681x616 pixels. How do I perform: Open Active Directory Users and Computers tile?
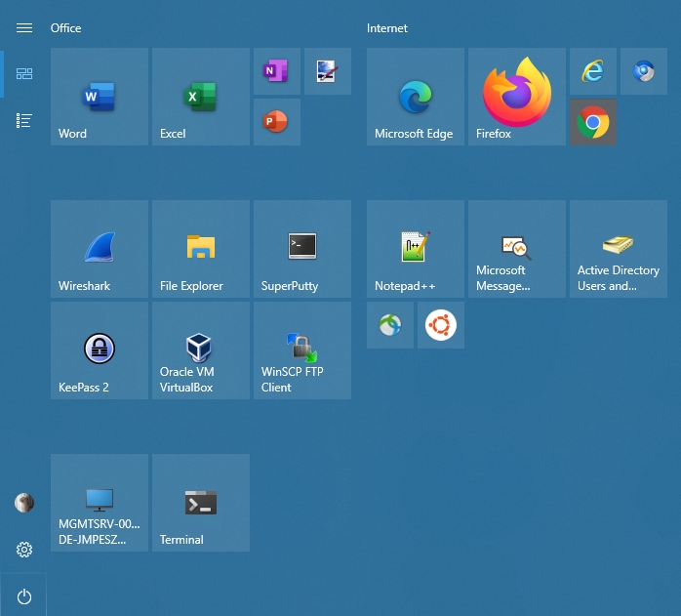tap(619, 249)
